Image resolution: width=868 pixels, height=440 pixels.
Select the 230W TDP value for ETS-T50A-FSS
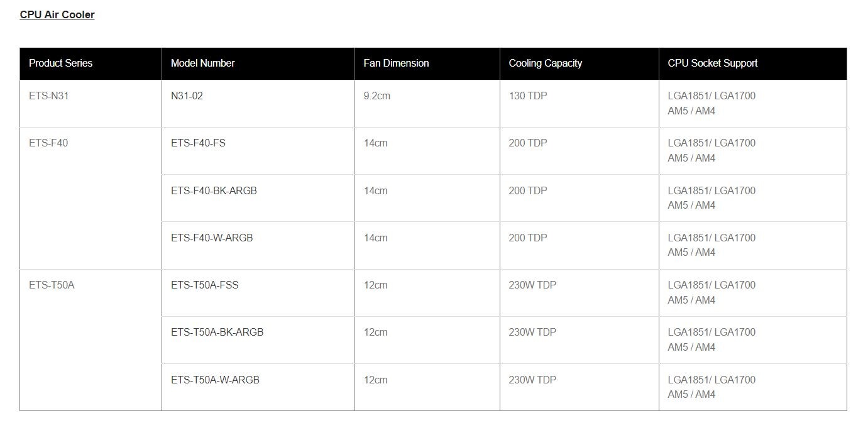click(x=532, y=285)
